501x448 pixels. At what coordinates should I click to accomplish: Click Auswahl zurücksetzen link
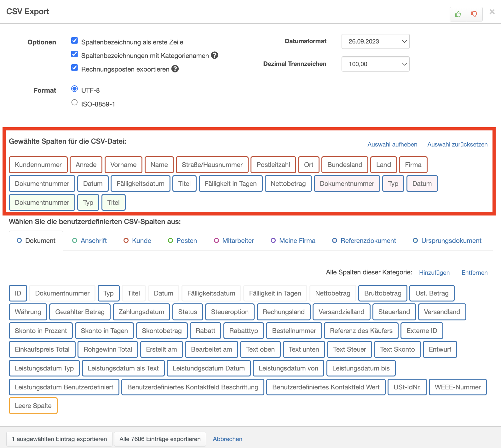point(457,145)
